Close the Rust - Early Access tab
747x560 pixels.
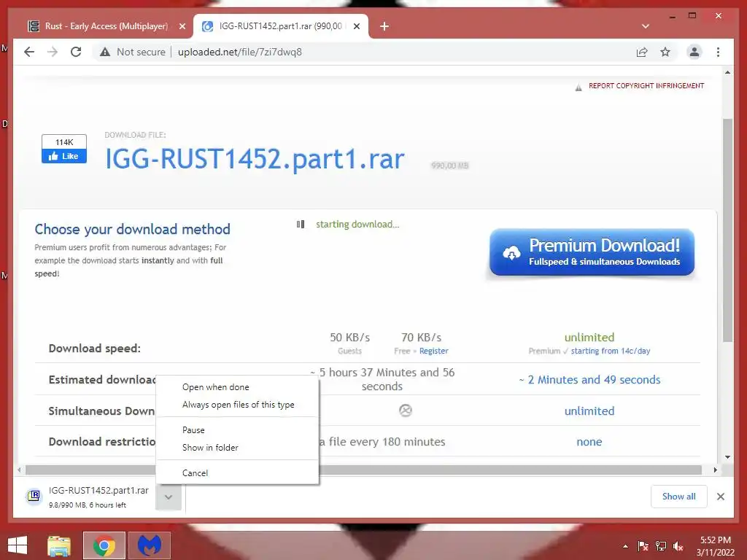182,26
